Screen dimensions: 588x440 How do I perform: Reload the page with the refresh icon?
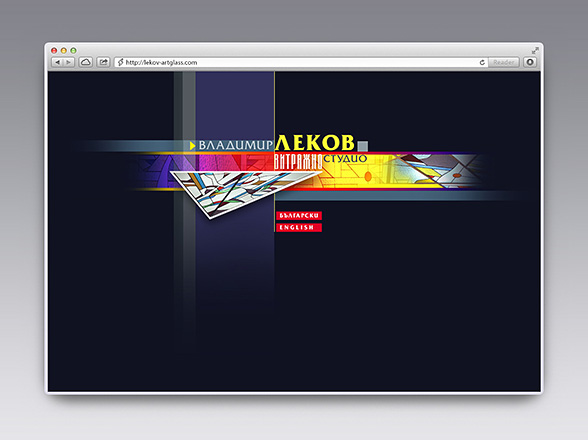point(482,62)
